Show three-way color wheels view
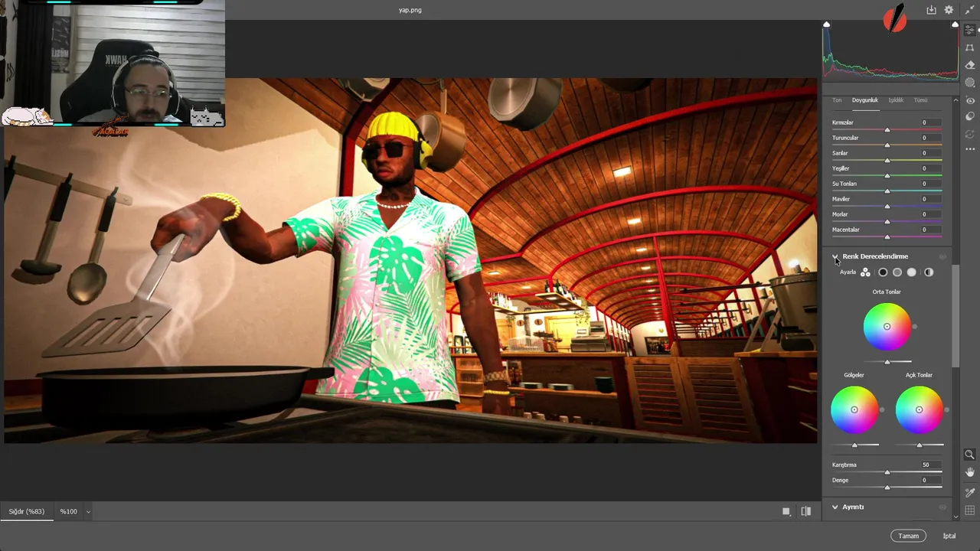The width and height of the screenshot is (980, 551). (x=865, y=272)
